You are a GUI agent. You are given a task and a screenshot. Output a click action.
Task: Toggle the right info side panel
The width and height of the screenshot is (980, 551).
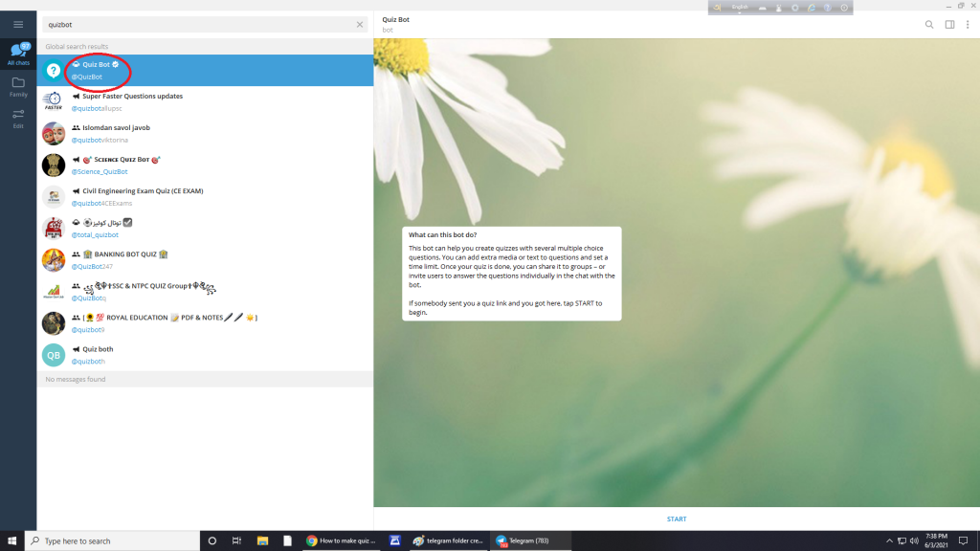[949, 25]
